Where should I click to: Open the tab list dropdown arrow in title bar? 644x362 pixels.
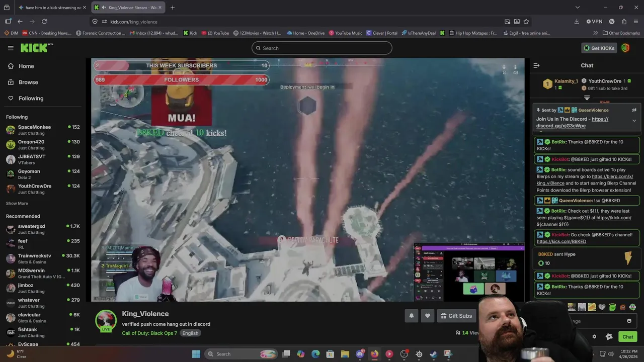(577, 8)
